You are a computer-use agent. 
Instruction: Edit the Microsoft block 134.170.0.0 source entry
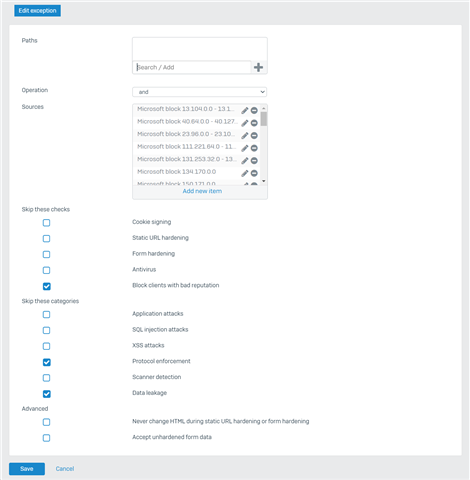tap(245, 173)
